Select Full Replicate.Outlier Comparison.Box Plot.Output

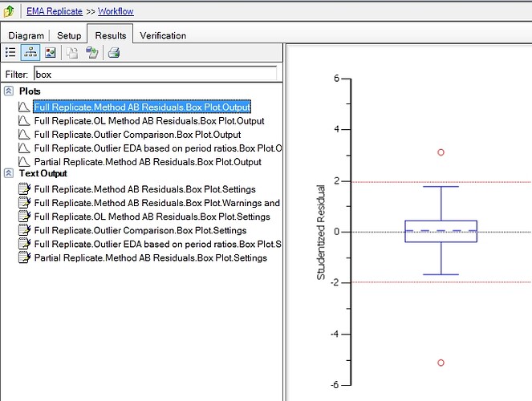(137, 135)
